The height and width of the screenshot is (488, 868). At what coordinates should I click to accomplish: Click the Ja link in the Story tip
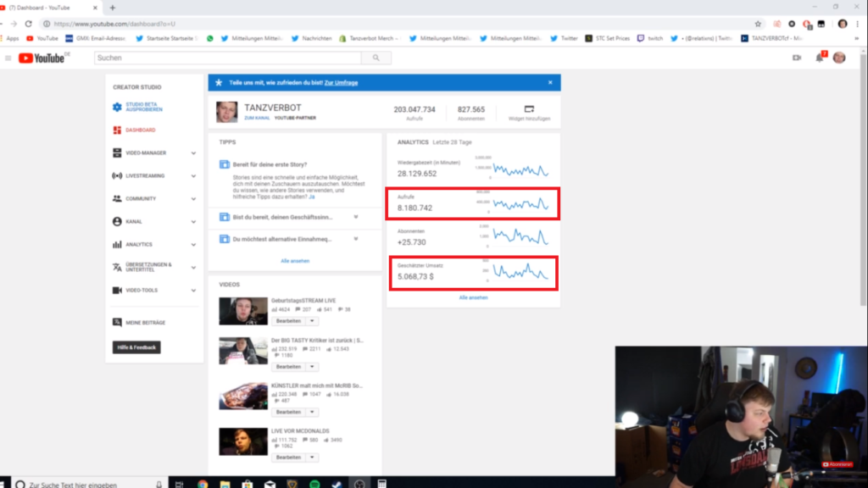312,197
